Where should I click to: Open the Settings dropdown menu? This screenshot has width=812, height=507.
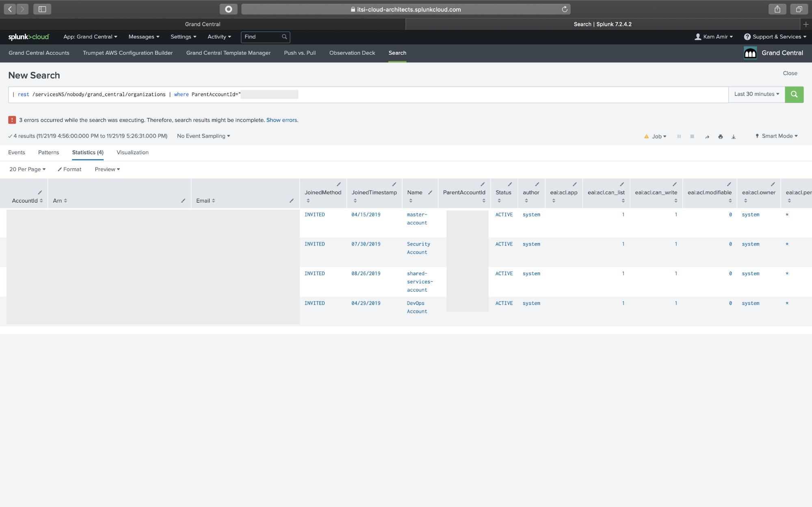(x=183, y=37)
